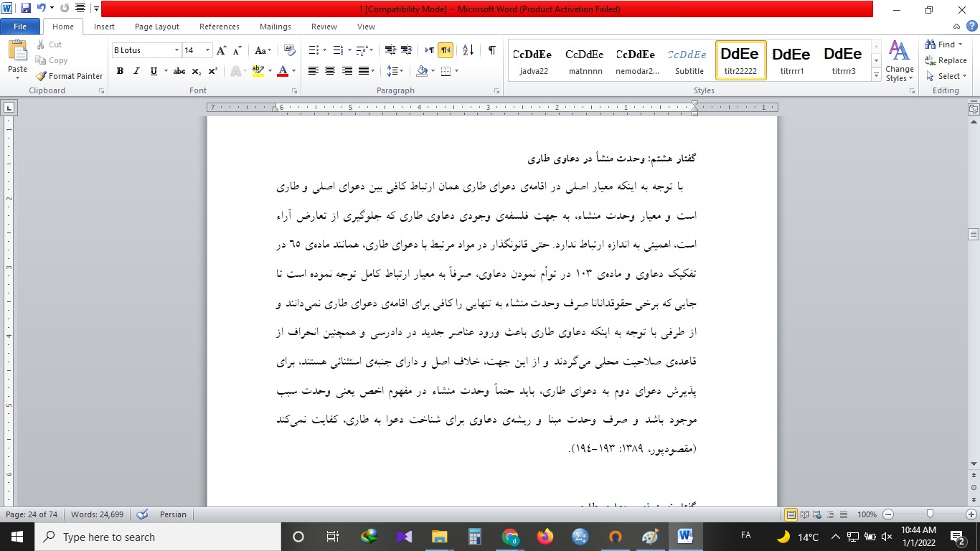The height and width of the screenshot is (551, 980).
Task: Toggle Bold formatting on selected text
Action: [120, 71]
